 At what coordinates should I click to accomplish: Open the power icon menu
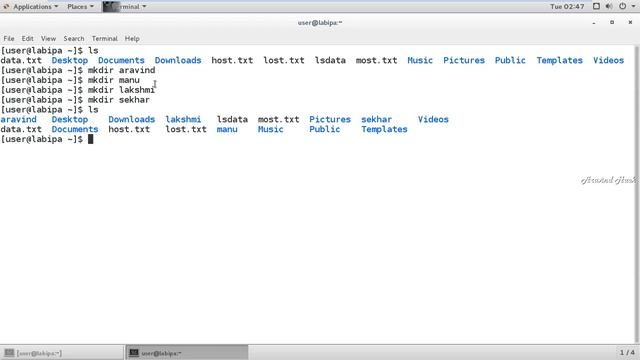[622, 6]
